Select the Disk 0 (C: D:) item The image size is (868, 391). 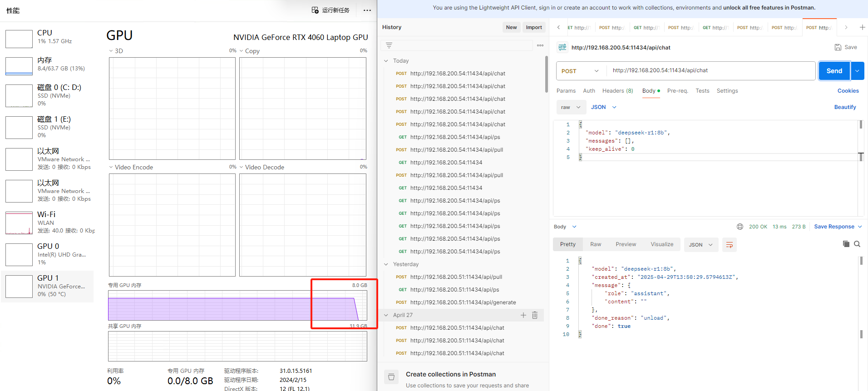click(x=48, y=95)
